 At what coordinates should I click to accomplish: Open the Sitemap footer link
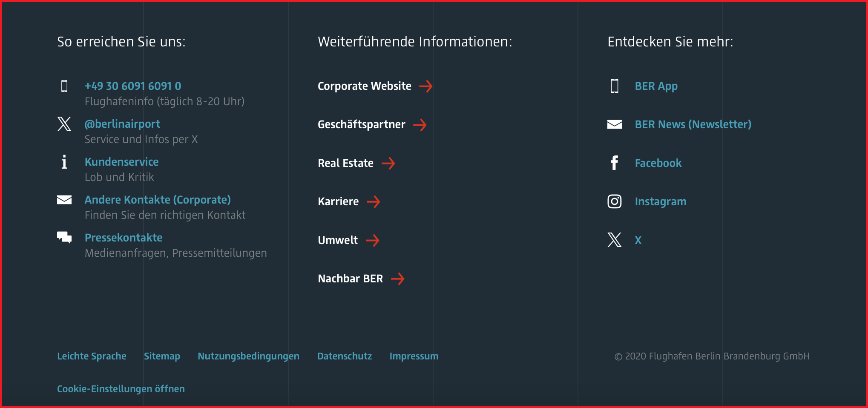(162, 356)
